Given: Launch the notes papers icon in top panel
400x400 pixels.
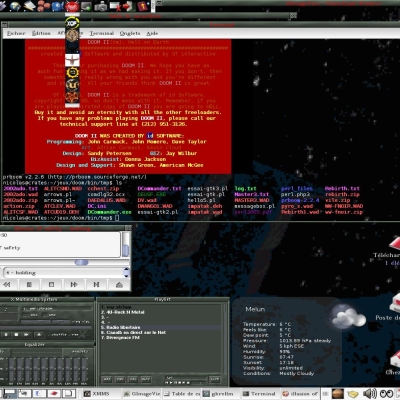Looking at the screenshot, I should (29, 6).
